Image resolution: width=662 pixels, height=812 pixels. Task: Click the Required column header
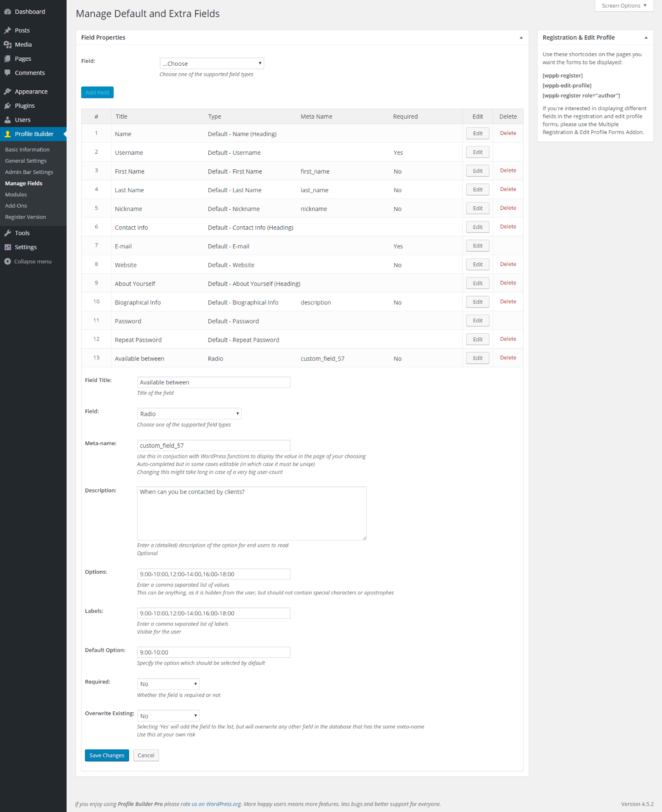[x=405, y=116]
